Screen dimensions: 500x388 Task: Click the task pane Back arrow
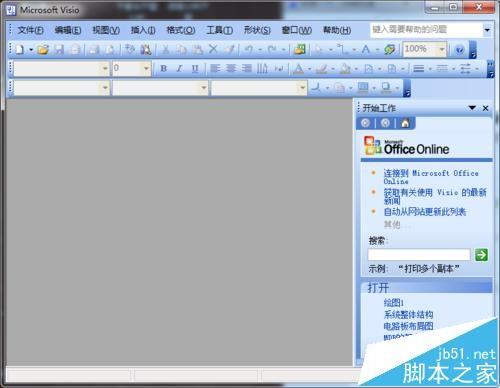[365, 123]
